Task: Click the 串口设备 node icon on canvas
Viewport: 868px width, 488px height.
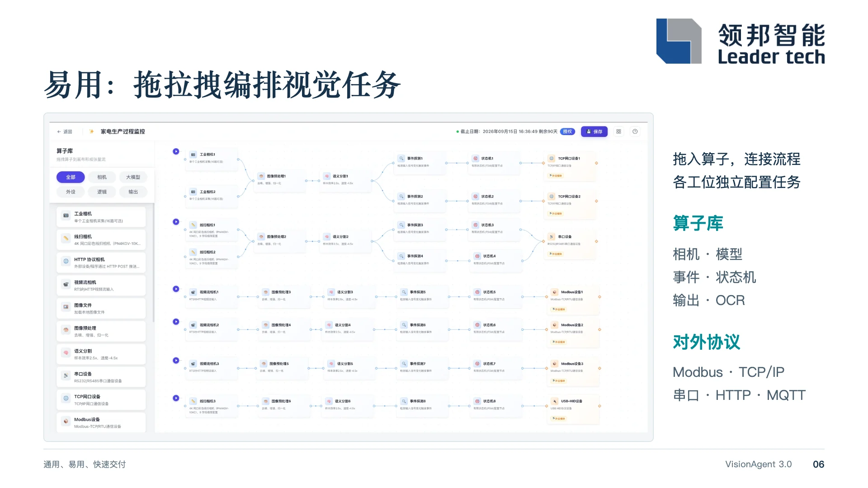Action: (552, 237)
